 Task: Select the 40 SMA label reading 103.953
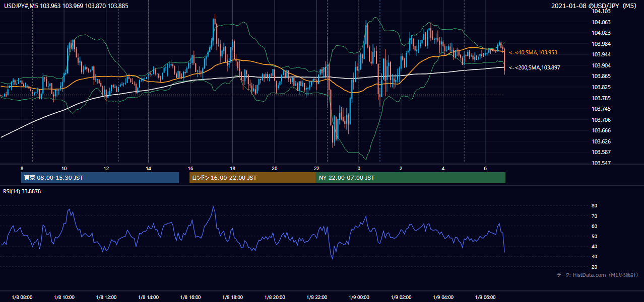[533, 52]
